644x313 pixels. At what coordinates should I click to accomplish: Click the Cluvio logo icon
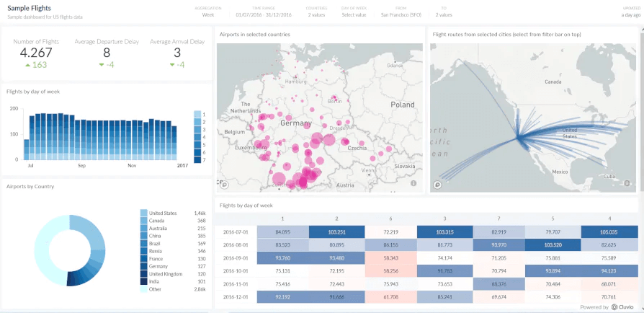614,307
